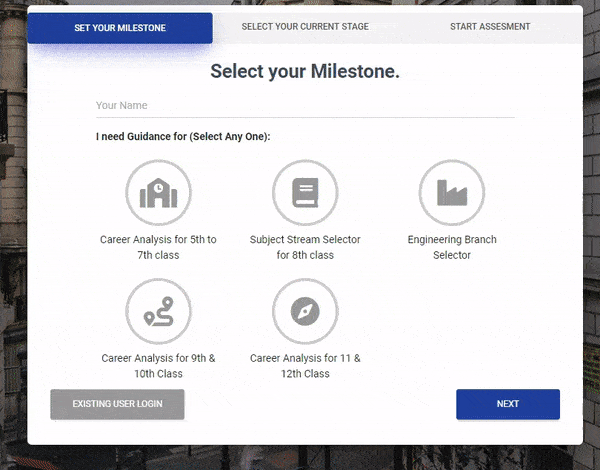Click the 'Career Analysis for 5th to 7th class' label

[x=158, y=247]
